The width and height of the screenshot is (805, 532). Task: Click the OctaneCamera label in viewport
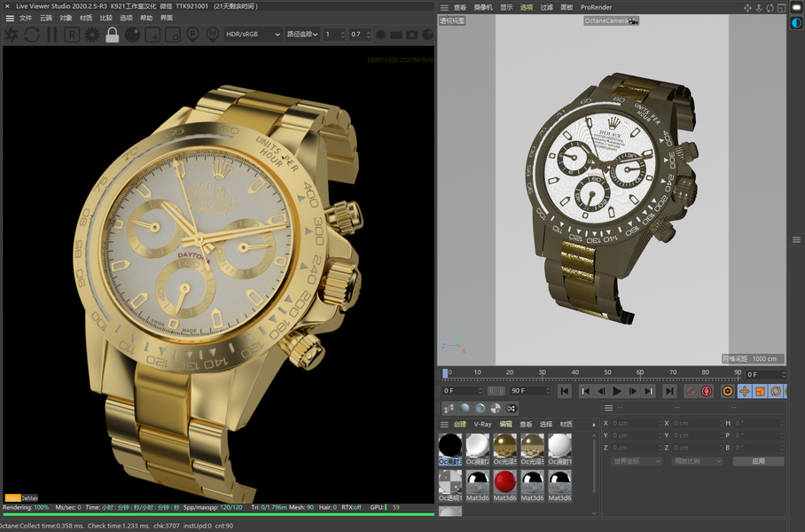[x=611, y=21]
